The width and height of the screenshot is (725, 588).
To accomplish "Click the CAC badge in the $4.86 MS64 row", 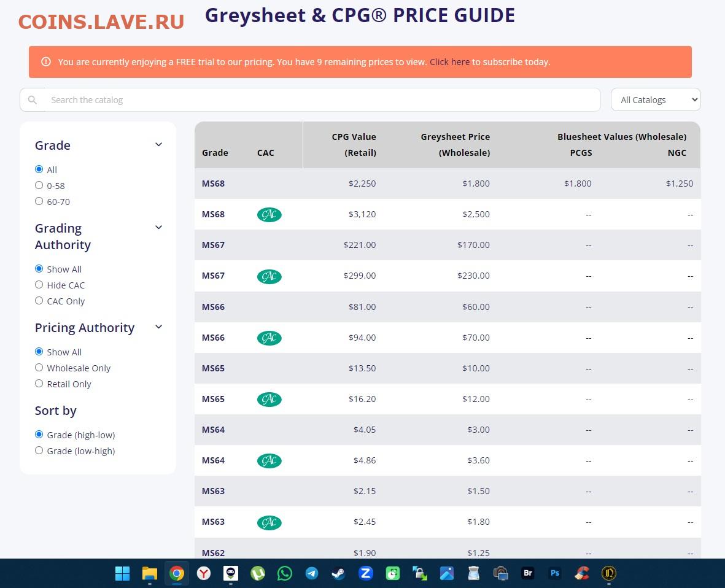I will click(269, 461).
